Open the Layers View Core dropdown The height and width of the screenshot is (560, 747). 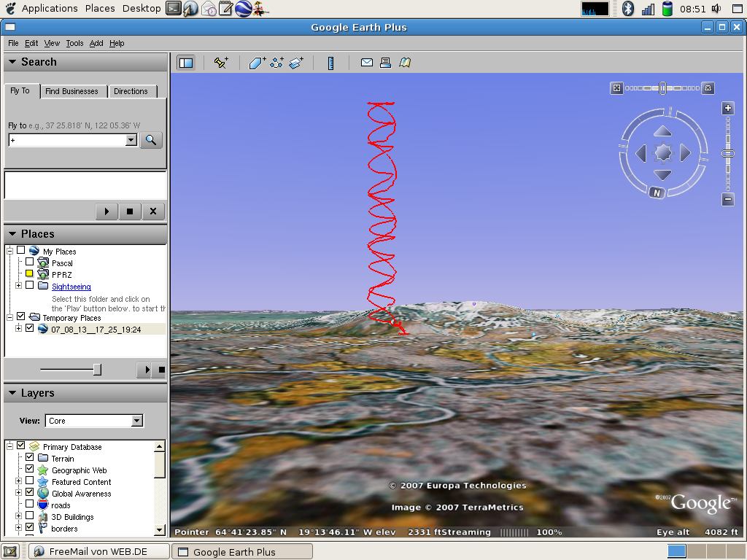click(94, 421)
